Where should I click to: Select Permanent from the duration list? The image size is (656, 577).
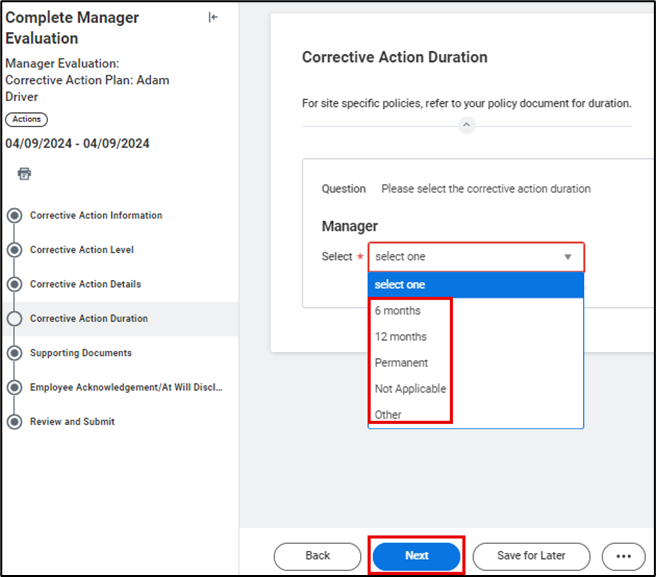click(x=401, y=363)
